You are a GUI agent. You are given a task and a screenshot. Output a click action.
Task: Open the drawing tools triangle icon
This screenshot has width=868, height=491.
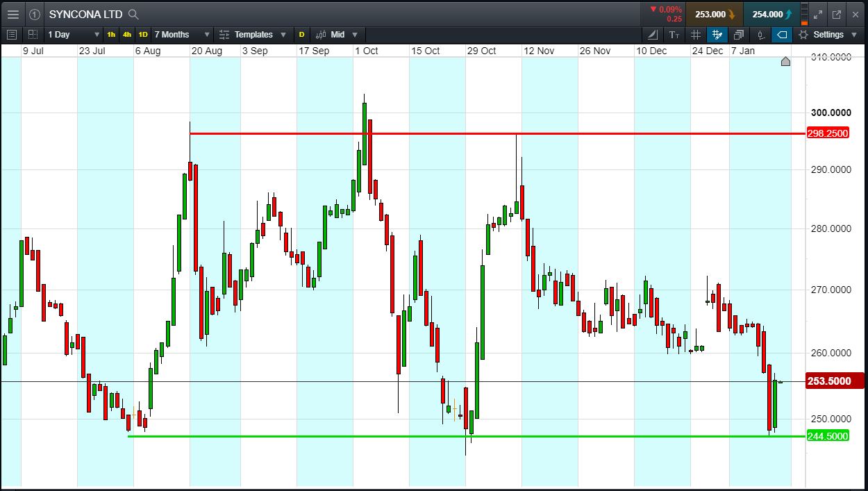[x=653, y=34]
